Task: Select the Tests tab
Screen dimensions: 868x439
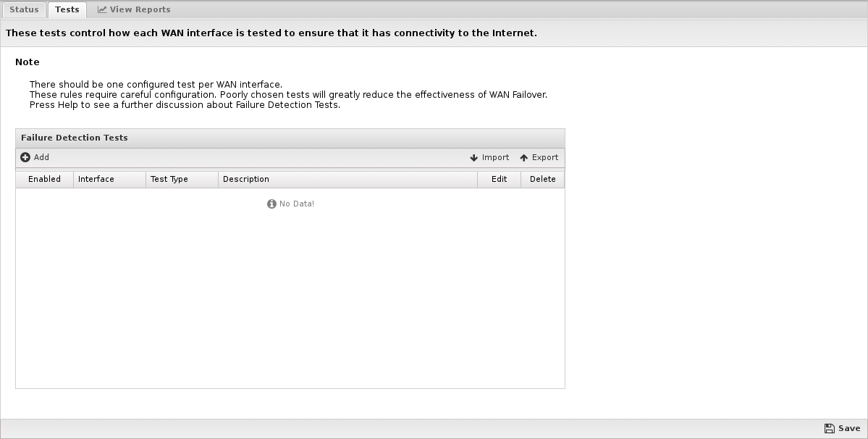Action: click(x=67, y=9)
